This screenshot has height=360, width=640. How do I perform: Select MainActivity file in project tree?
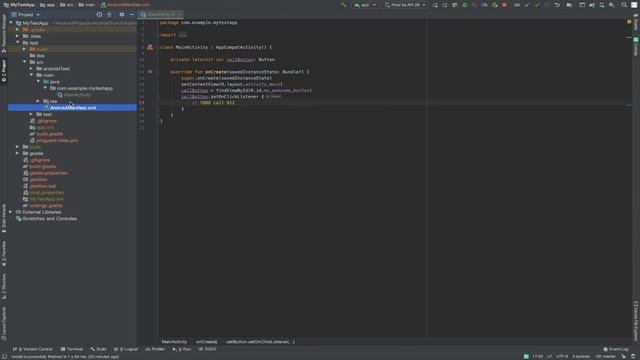(x=74, y=95)
